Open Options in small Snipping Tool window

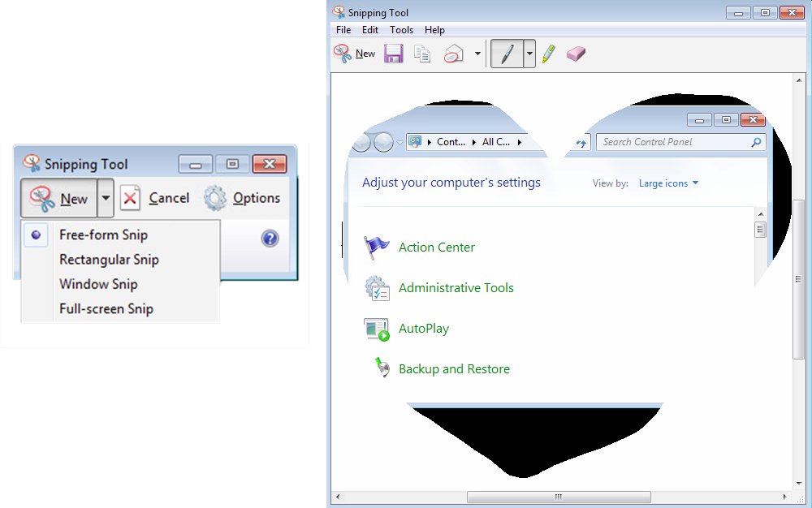[242, 198]
